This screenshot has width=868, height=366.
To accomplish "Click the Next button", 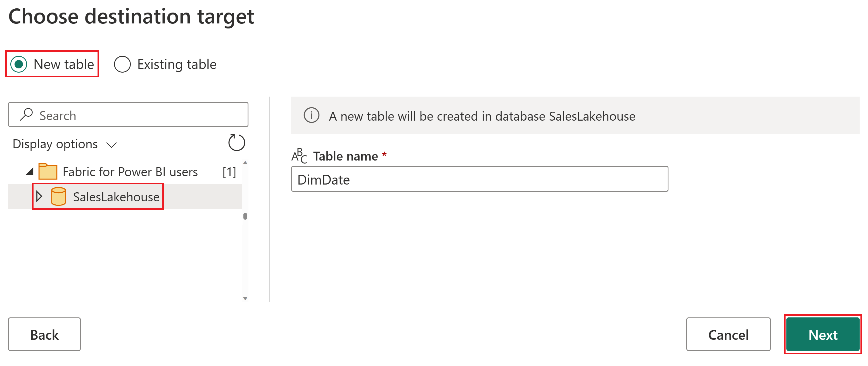I will pos(822,334).
